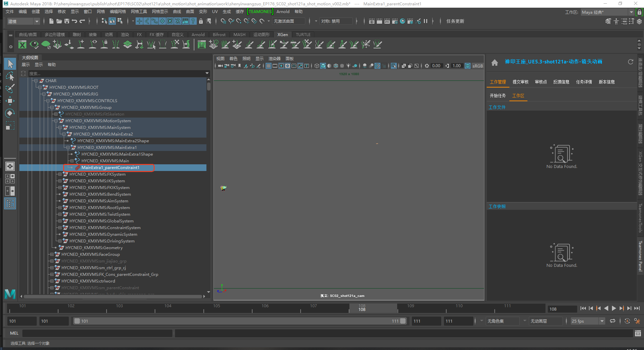Click the home icon in Teamones panel

pos(495,62)
